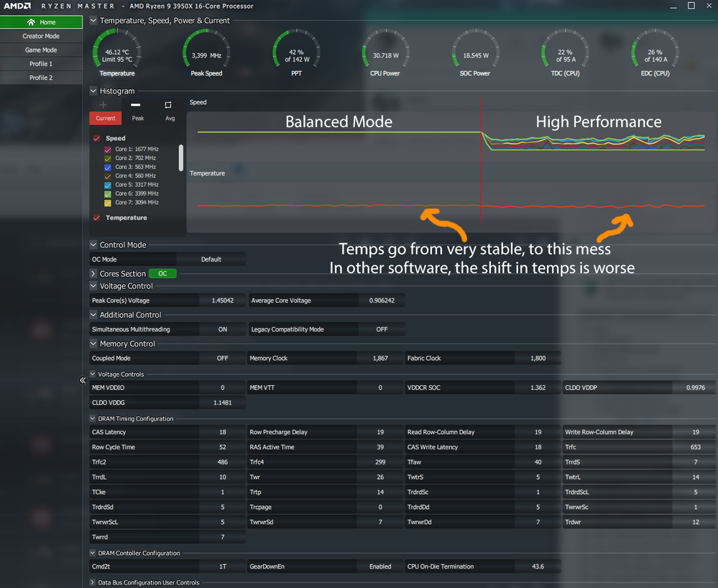Switch to Creator Mode profile
718x588 pixels.
(x=41, y=36)
